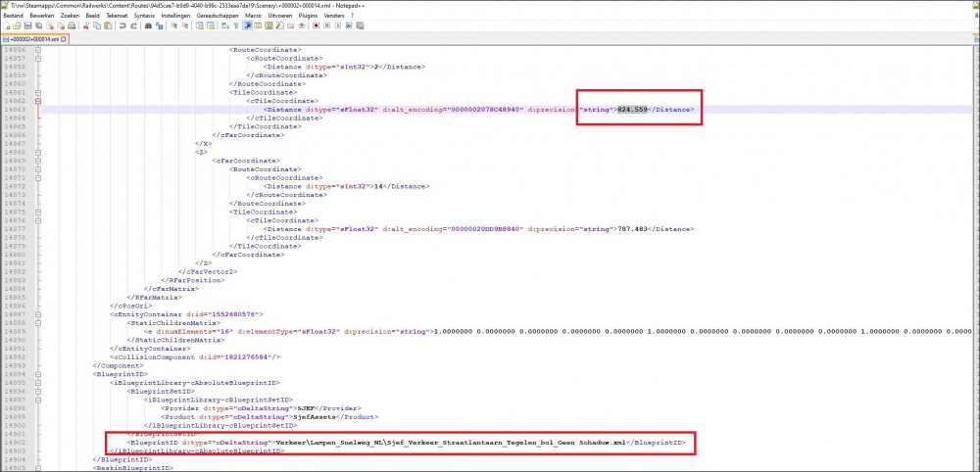Click the Undo toolbar icon
Screen dimensions: 980x472
124,25
